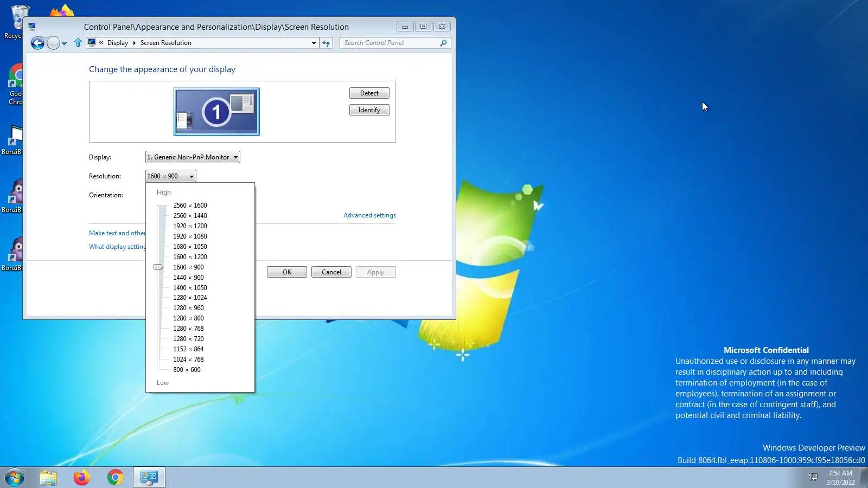The width and height of the screenshot is (868, 488).
Task: Expand the address bar history dropdown
Action: click(314, 43)
